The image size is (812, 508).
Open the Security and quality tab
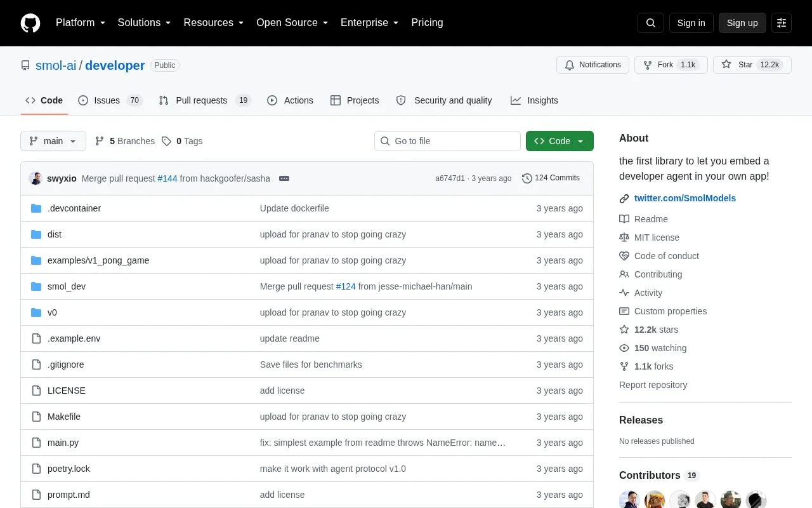click(444, 100)
